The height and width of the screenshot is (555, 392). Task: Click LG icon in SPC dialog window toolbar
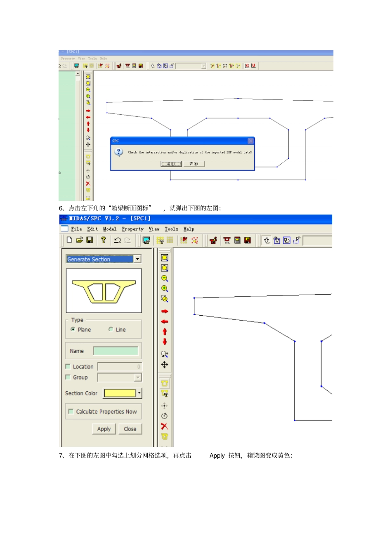click(247, 66)
